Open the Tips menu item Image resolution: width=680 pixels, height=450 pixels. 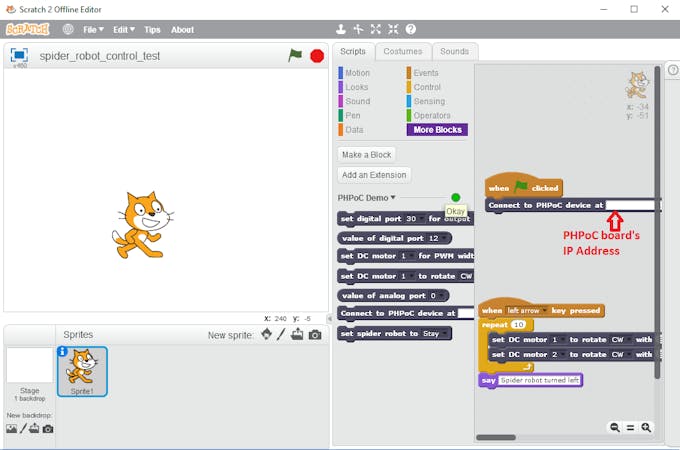point(152,29)
